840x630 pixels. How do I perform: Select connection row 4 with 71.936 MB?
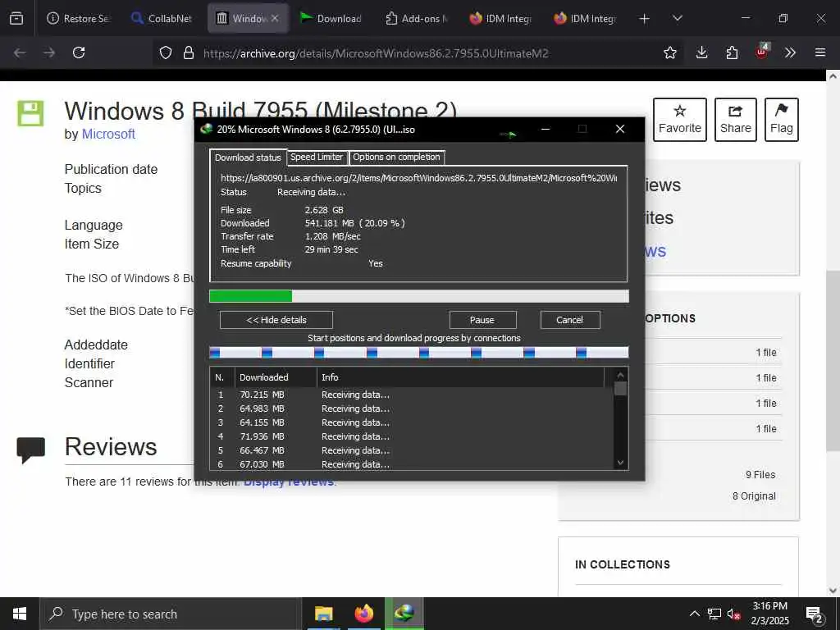click(x=412, y=436)
